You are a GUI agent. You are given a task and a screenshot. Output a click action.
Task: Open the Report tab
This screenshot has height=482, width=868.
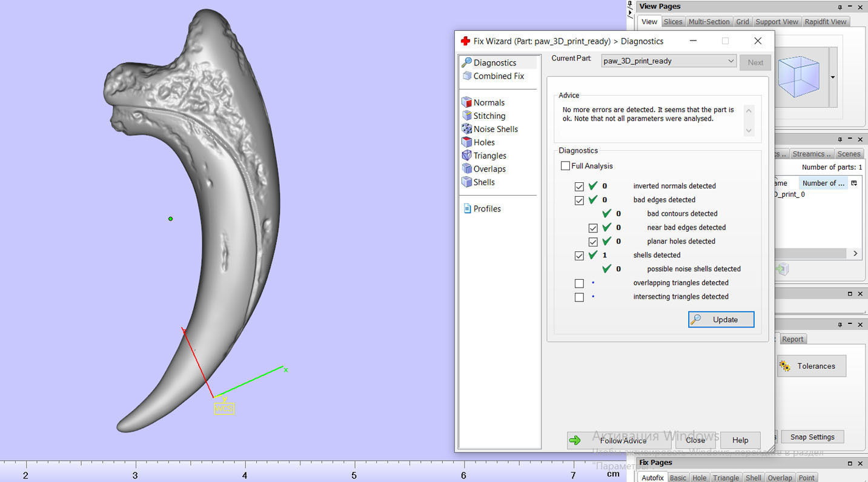tap(792, 339)
